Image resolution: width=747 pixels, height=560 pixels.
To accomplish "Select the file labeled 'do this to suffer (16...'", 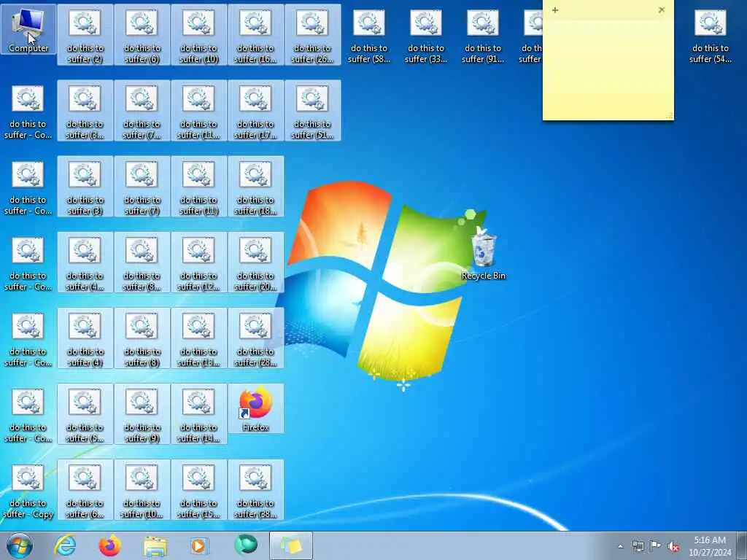I will (256, 35).
